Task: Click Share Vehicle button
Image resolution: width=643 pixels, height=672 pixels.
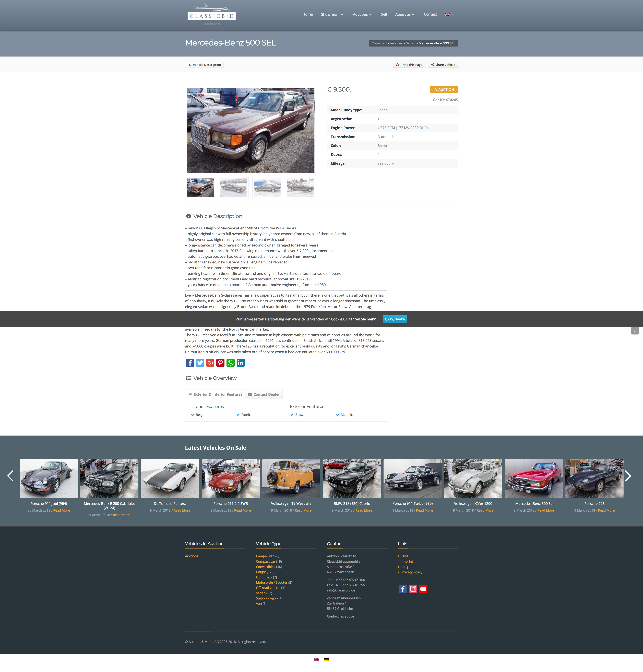Action: click(443, 65)
